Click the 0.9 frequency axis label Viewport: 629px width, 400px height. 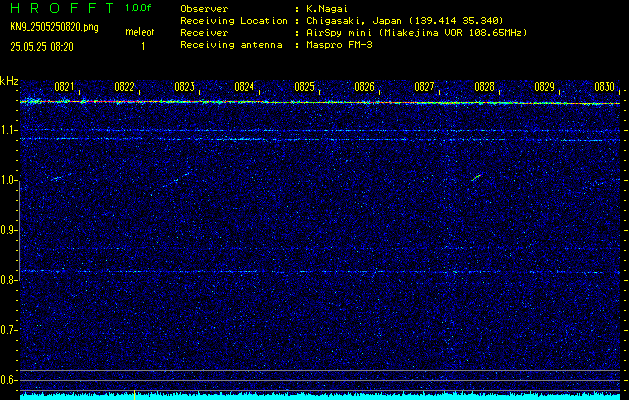coord(8,230)
